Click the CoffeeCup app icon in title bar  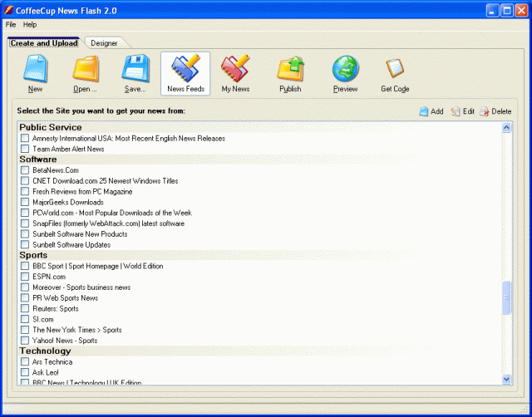click(x=8, y=11)
